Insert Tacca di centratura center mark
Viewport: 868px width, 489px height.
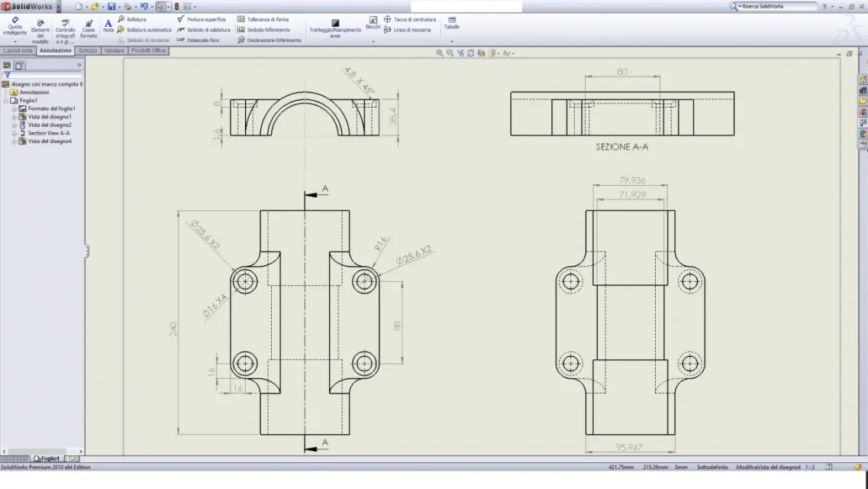(410, 19)
